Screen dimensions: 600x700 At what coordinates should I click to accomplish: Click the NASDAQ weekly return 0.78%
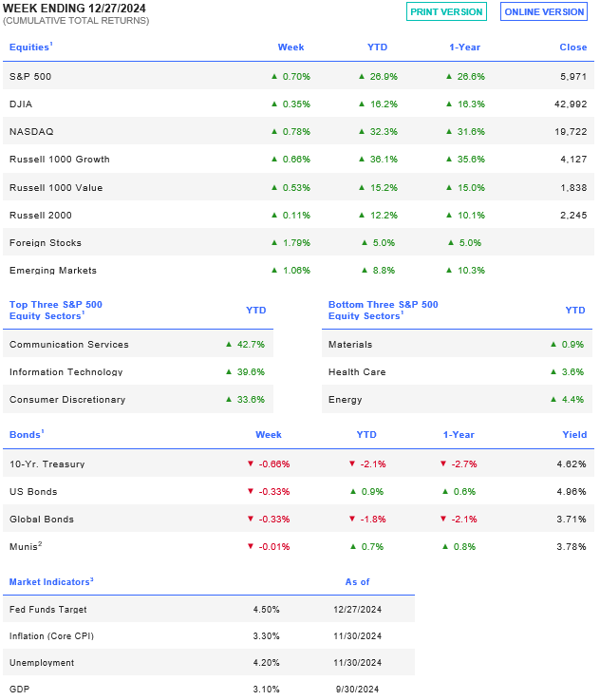click(x=296, y=132)
